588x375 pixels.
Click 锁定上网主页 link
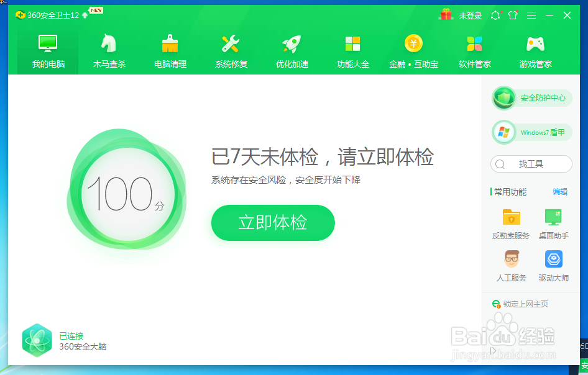pyautogui.click(x=526, y=304)
